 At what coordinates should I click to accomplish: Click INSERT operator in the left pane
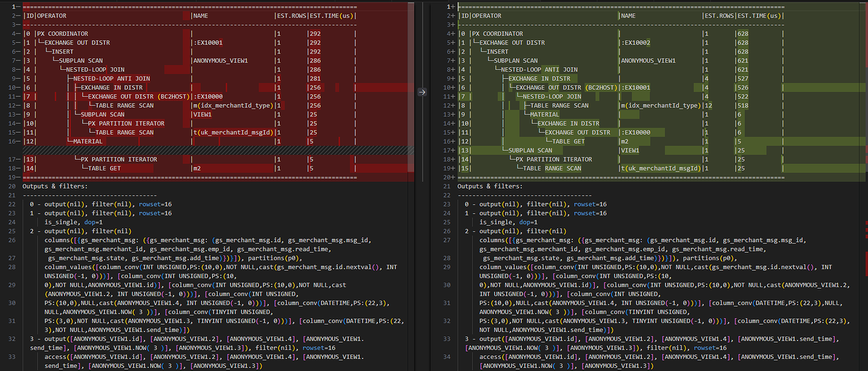point(62,52)
